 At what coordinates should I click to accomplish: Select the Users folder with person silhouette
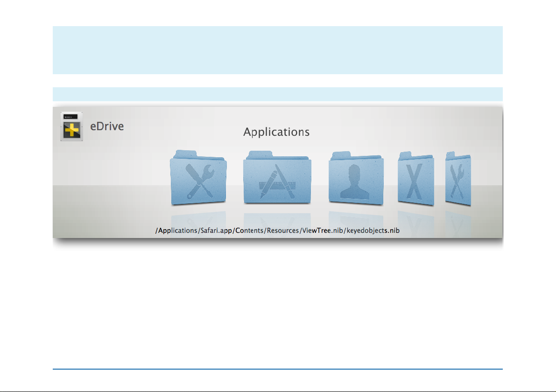click(x=356, y=178)
